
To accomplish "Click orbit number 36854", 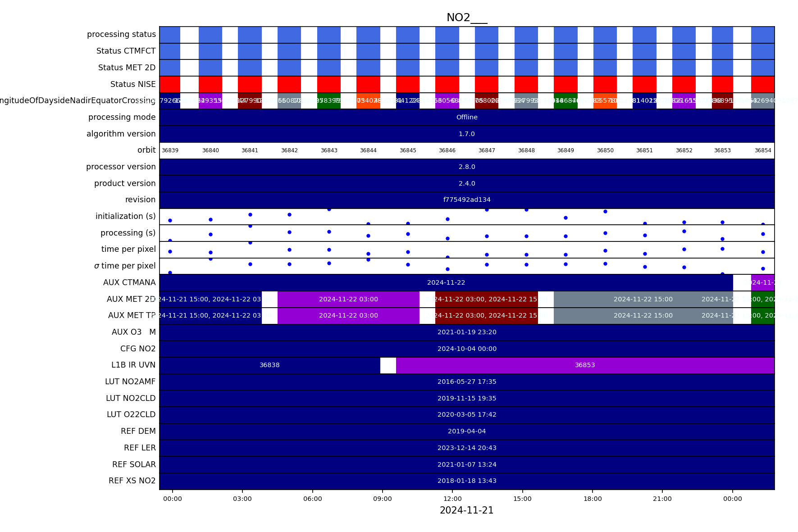I will coord(763,150).
